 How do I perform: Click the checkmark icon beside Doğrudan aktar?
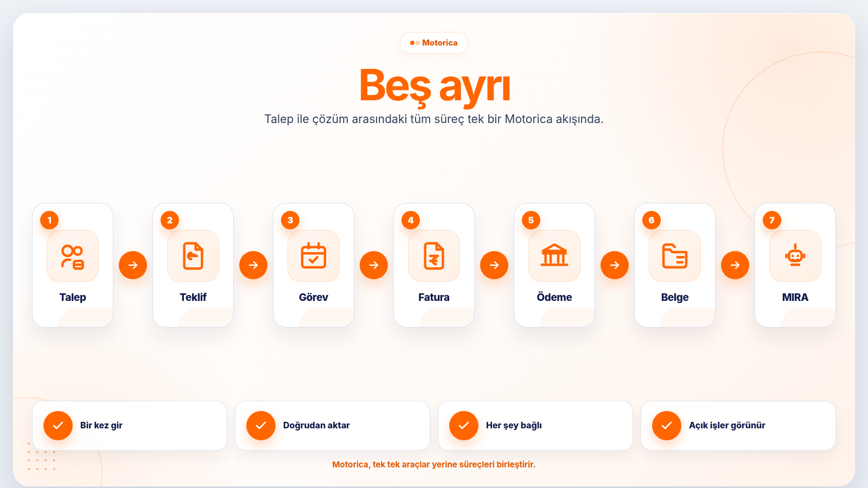261,426
